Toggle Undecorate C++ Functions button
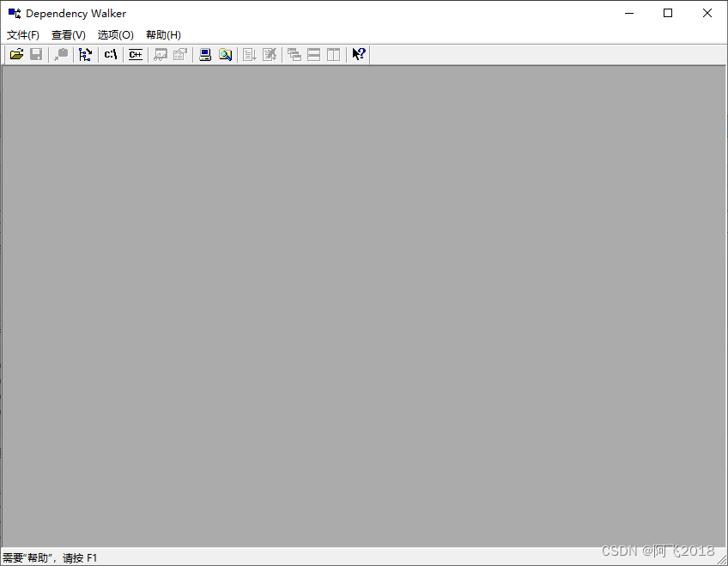 click(135, 54)
